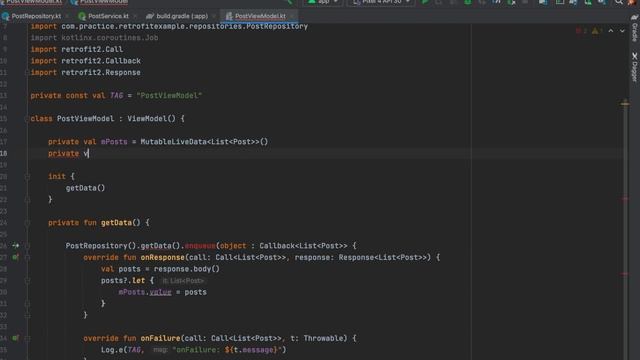Click the red enqueue method call
Image resolution: width=640 pixels, height=360 pixels.
[x=200, y=246]
